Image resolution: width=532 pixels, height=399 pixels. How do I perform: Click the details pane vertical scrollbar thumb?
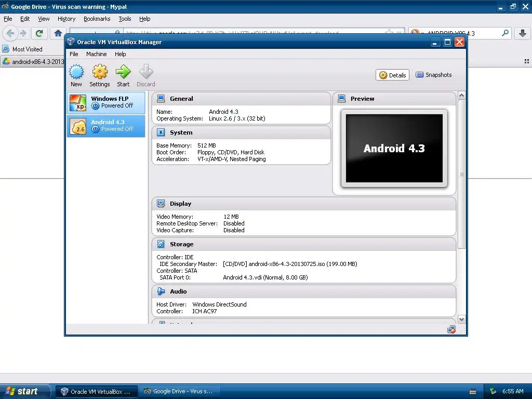461,174
